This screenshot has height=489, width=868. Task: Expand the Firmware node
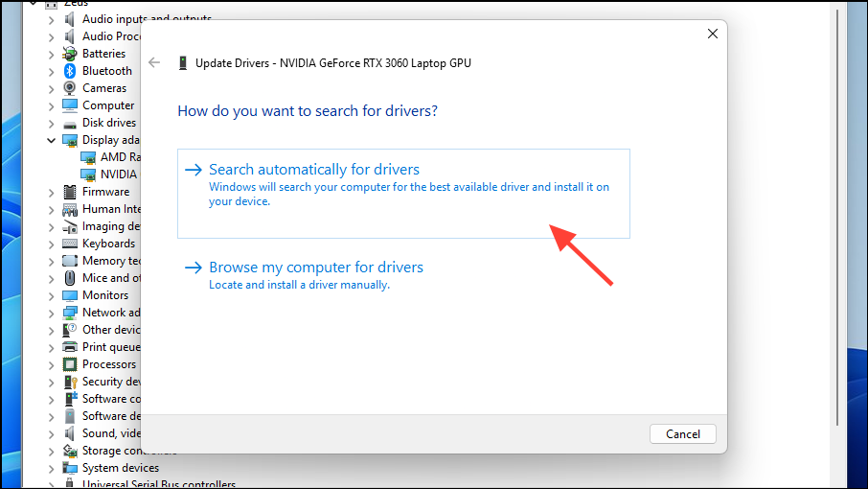point(52,192)
